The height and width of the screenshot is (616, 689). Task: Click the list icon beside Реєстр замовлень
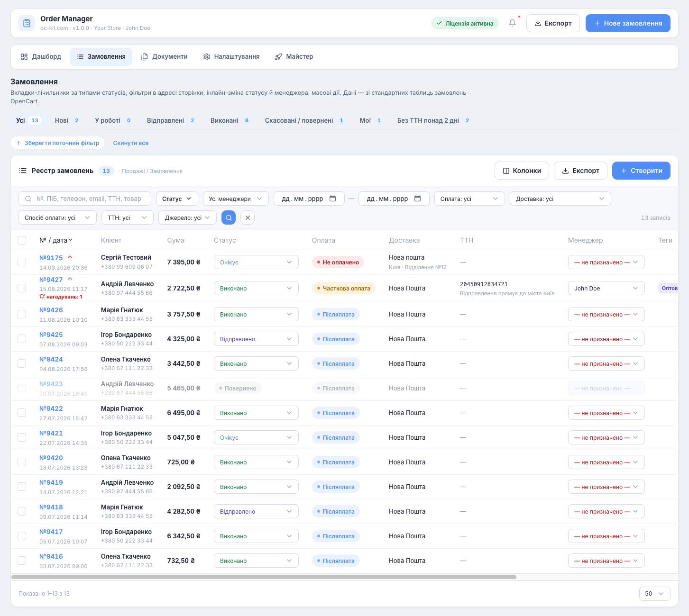click(23, 171)
